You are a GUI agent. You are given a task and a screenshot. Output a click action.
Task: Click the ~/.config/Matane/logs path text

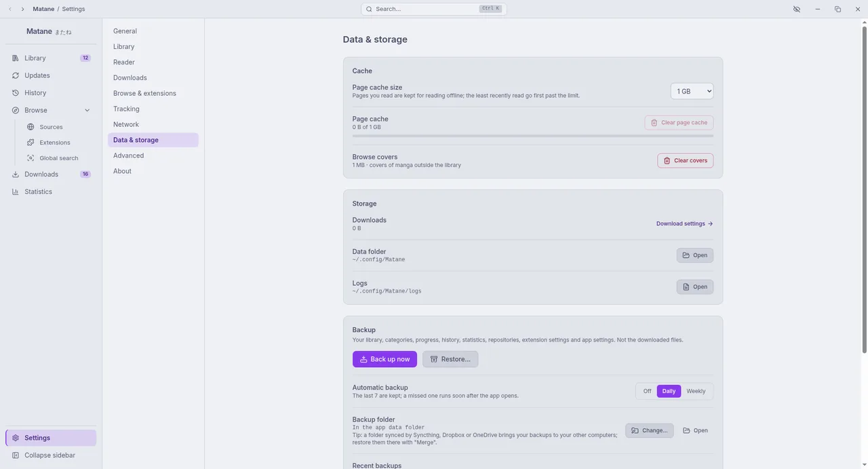click(x=387, y=291)
